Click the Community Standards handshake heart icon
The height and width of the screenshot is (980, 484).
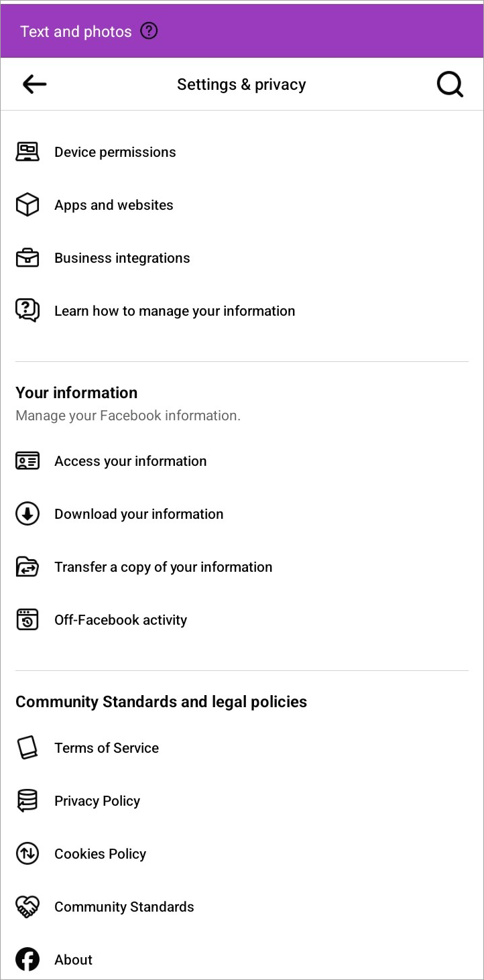pos(27,907)
